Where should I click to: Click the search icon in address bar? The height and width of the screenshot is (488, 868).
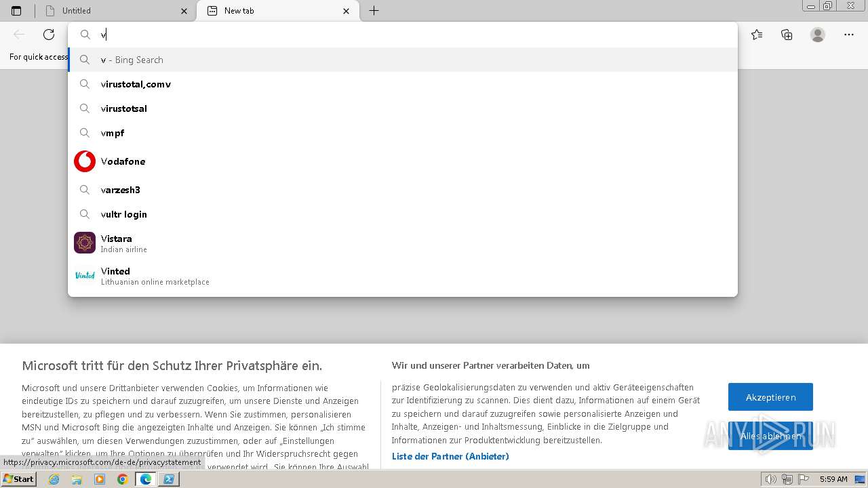[x=85, y=35]
